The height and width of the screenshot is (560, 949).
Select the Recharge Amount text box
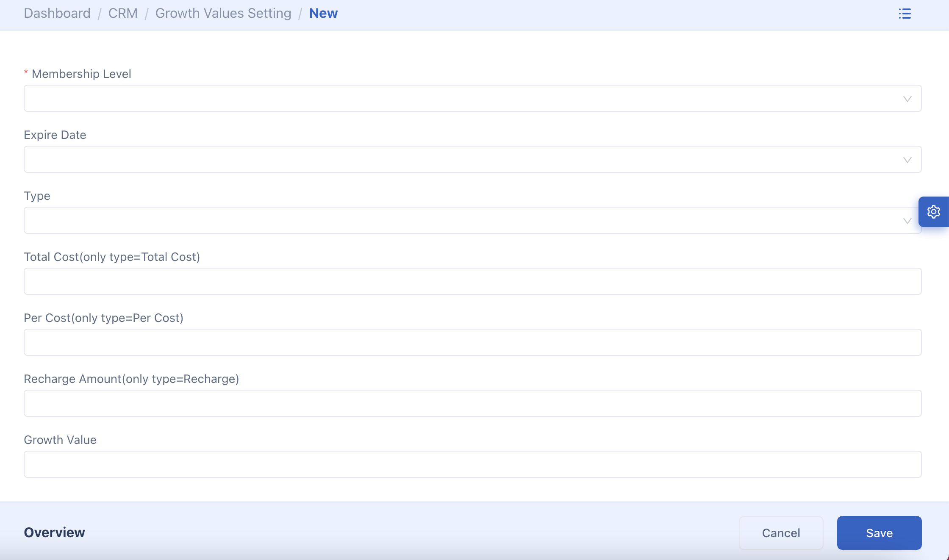pos(472,403)
